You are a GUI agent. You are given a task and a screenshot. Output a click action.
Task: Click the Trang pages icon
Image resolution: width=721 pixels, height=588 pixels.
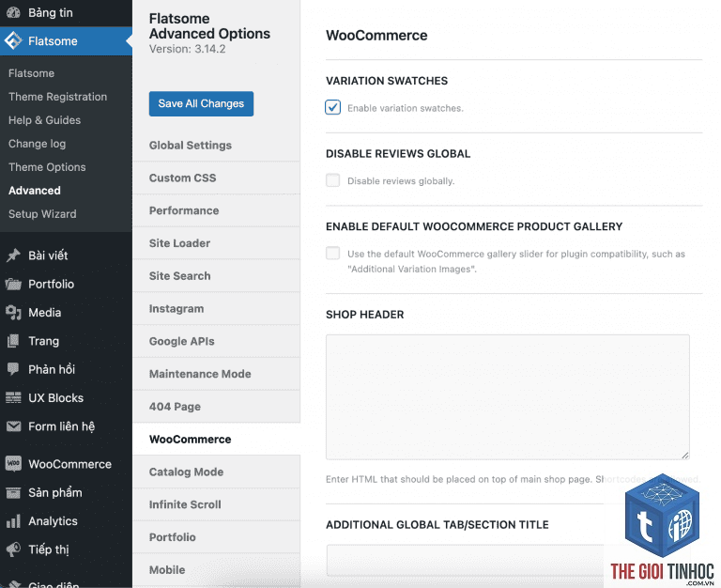[x=13, y=341]
